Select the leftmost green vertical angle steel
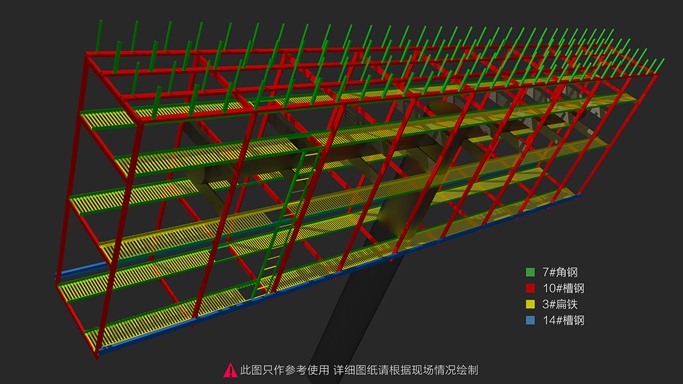Screen dimensions: 683x384 pyautogui.click(x=99, y=36)
